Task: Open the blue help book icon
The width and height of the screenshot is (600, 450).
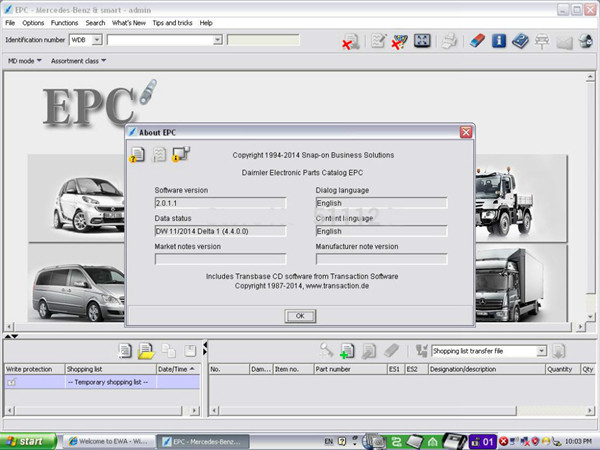Action: (520, 41)
